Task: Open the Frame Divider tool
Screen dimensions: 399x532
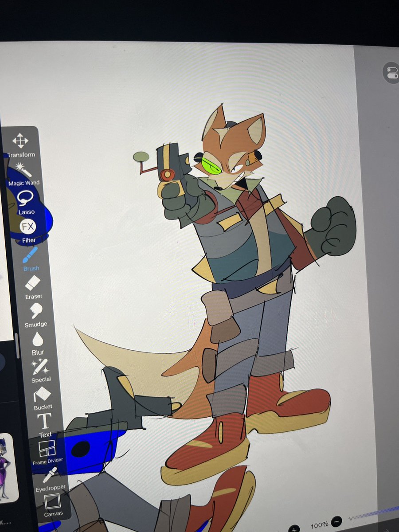Action: pyautogui.click(x=47, y=453)
